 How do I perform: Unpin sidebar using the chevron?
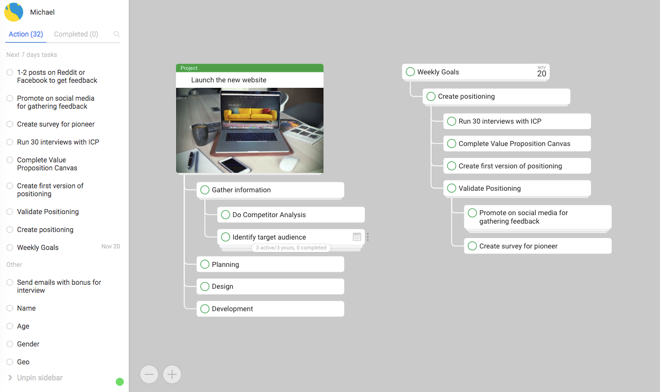10,377
